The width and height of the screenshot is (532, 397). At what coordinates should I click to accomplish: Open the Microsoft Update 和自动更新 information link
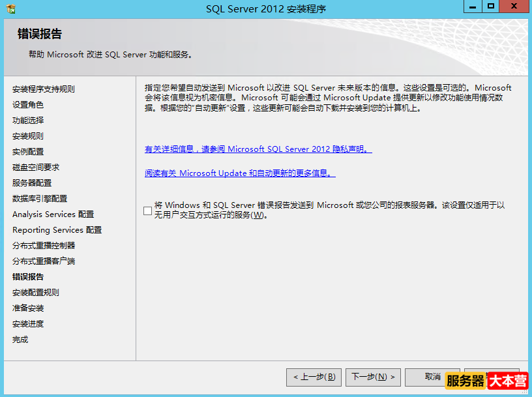[240, 173]
